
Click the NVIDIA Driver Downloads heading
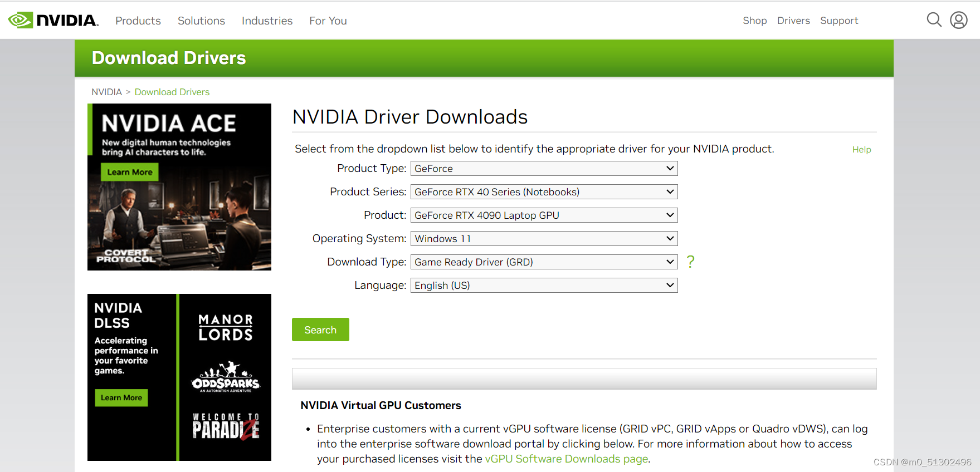pyautogui.click(x=410, y=117)
